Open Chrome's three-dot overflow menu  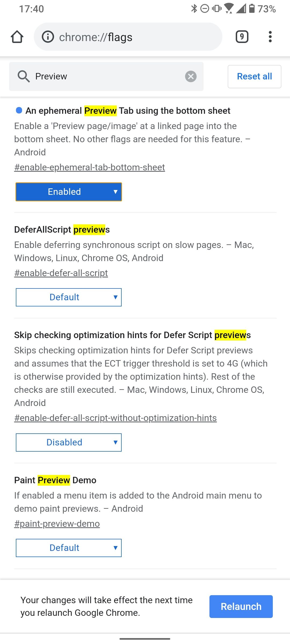point(270,37)
